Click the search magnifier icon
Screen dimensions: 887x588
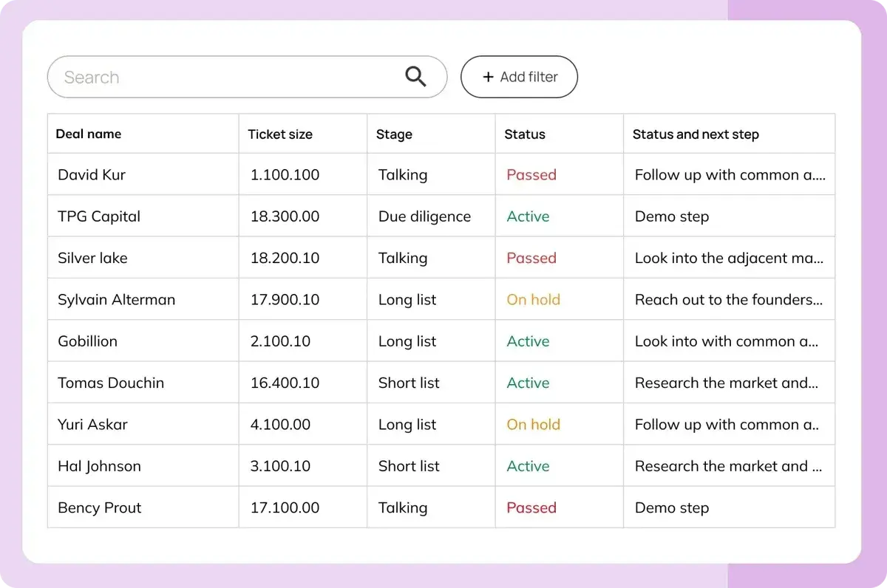pos(415,76)
